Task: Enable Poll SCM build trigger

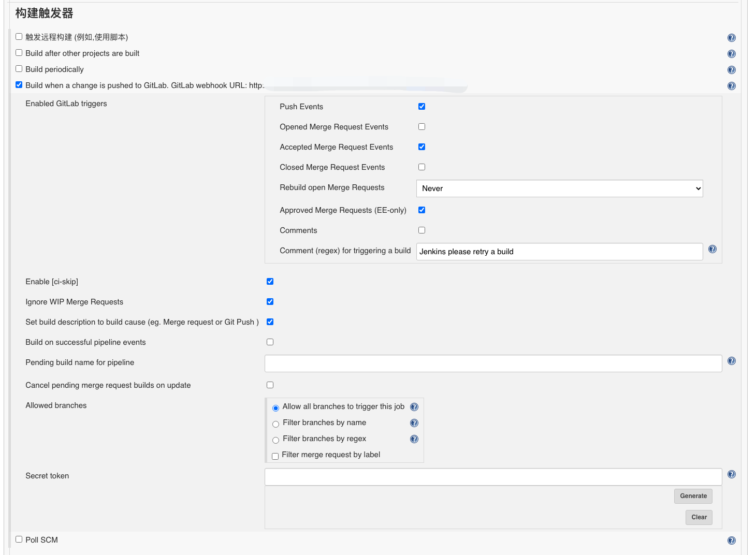Action: click(19, 539)
